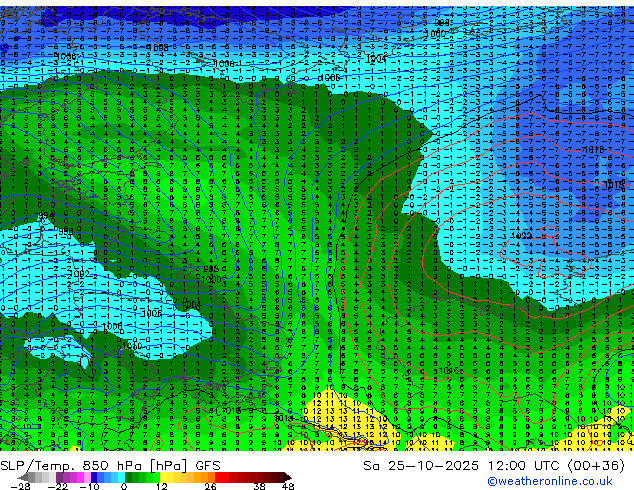Click the '26' legend scale label
The width and height of the screenshot is (634, 490).
pos(210,486)
